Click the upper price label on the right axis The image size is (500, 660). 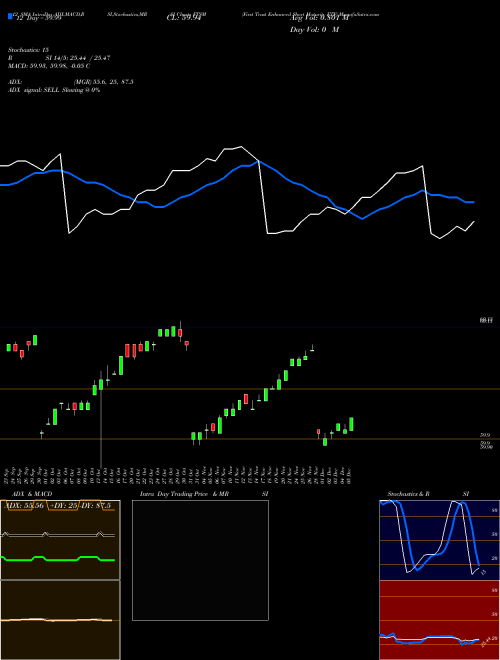point(486,320)
